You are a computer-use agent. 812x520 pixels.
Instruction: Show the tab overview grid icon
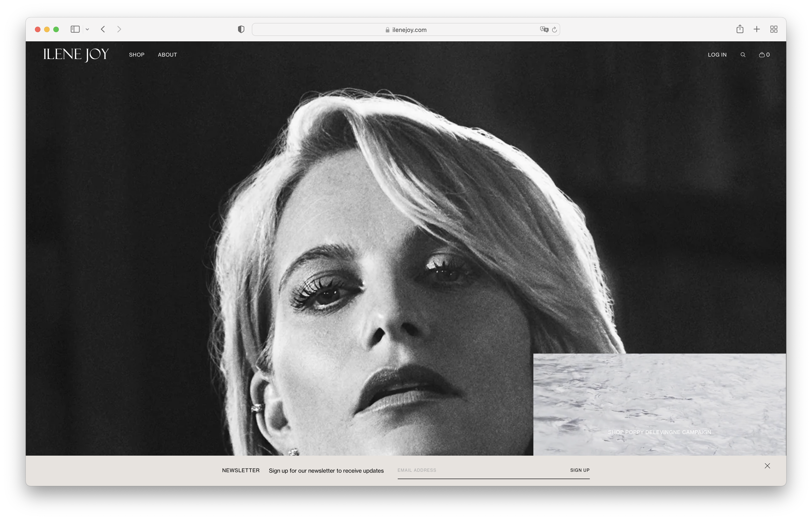pyautogui.click(x=774, y=29)
